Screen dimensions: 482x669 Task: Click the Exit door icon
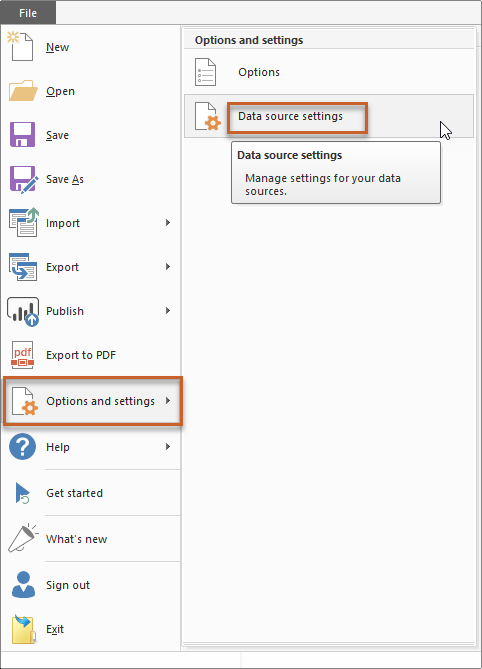pyautogui.click(x=24, y=629)
